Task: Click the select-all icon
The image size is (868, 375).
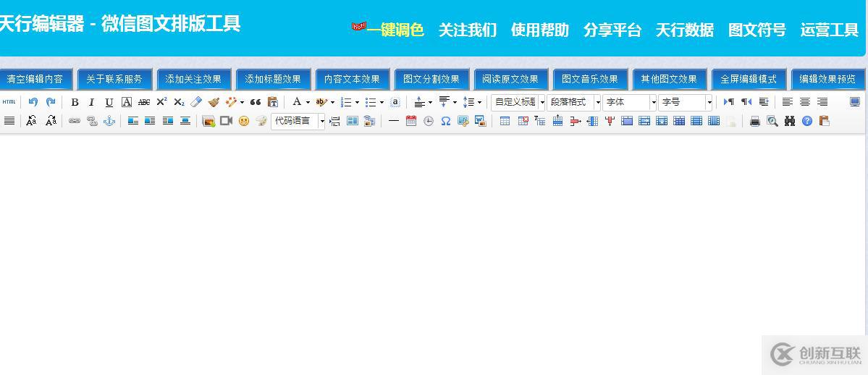Action: 395,102
